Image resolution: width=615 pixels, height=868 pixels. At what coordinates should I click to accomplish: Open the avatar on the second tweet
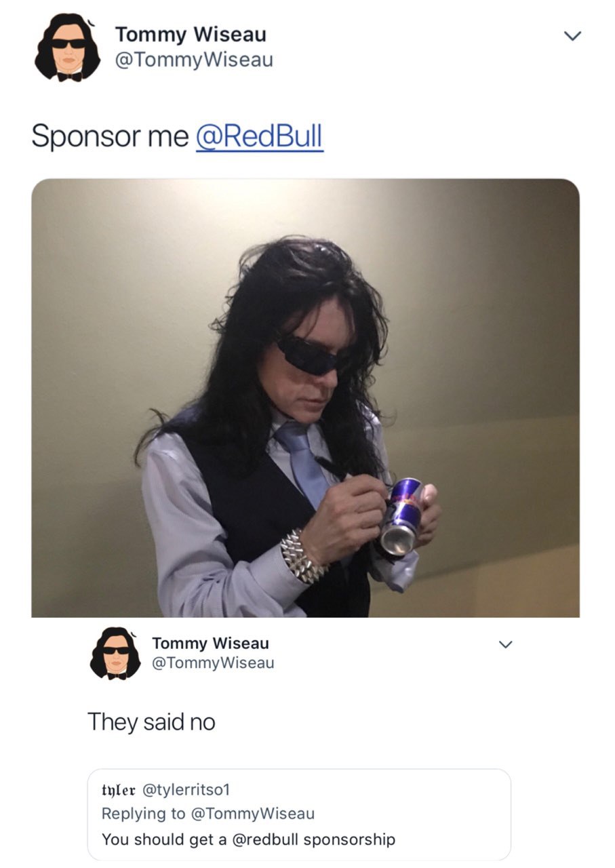[x=115, y=653]
